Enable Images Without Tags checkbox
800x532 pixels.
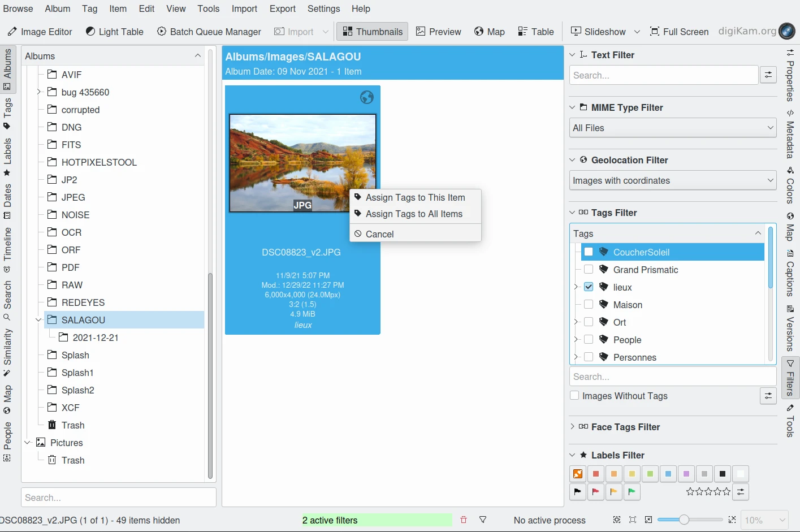pyautogui.click(x=575, y=396)
